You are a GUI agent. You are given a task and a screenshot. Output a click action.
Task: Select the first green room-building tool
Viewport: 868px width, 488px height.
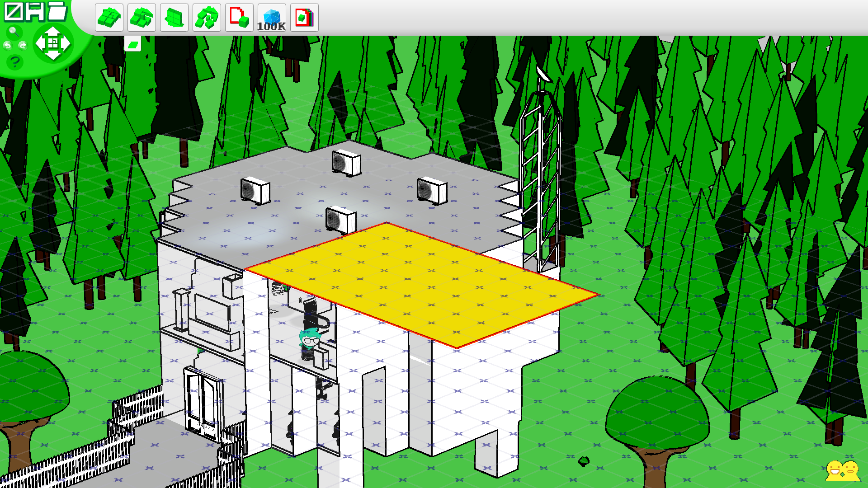(109, 18)
